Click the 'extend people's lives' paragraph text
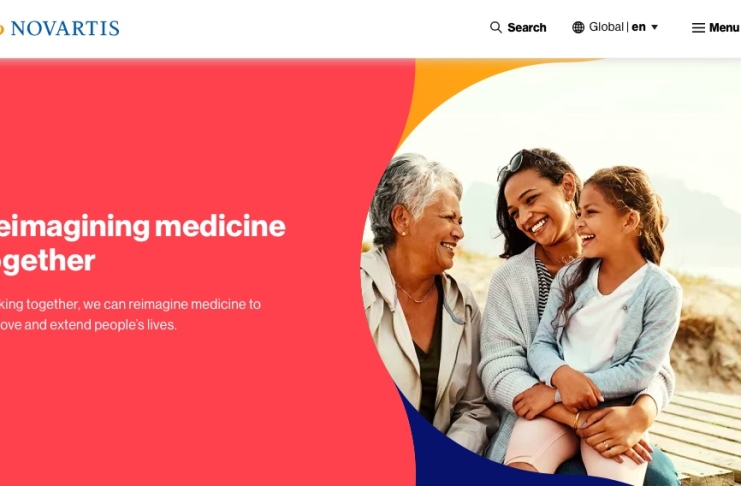This screenshot has width=741, height=486. tap(129, 314)
